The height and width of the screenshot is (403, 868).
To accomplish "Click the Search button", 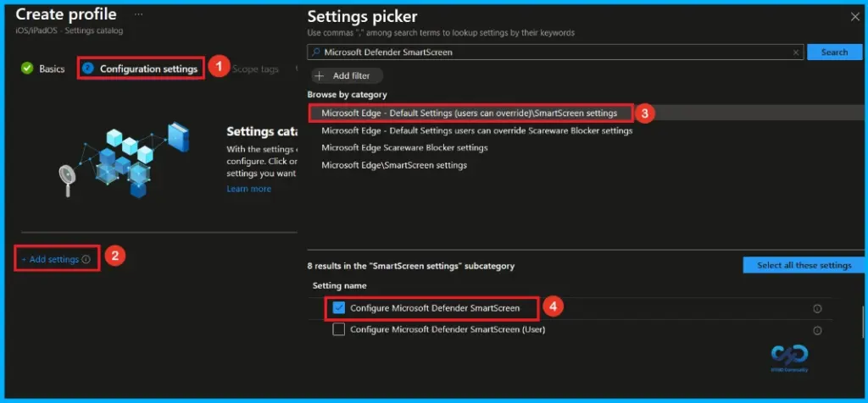I will coord(834,52).
